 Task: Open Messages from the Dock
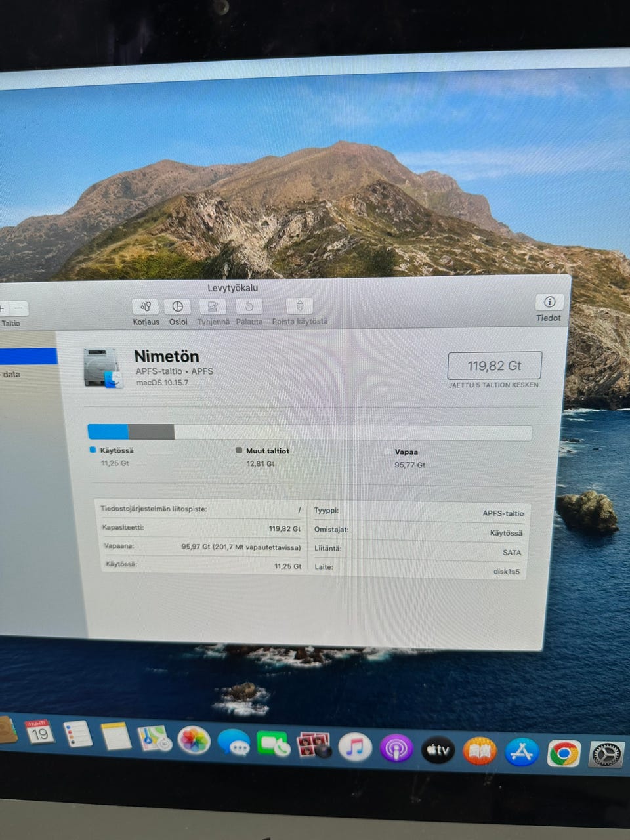pyautogui.click(x=234, y=743)
